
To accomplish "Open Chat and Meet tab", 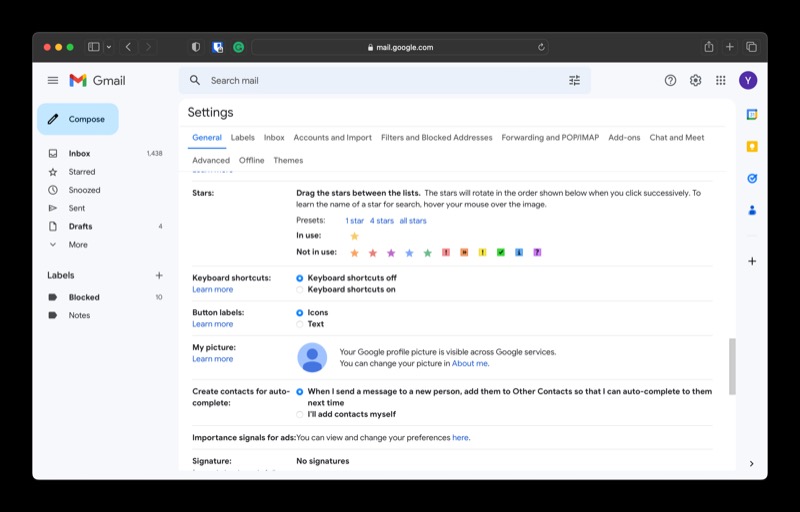I will [677, 138].
